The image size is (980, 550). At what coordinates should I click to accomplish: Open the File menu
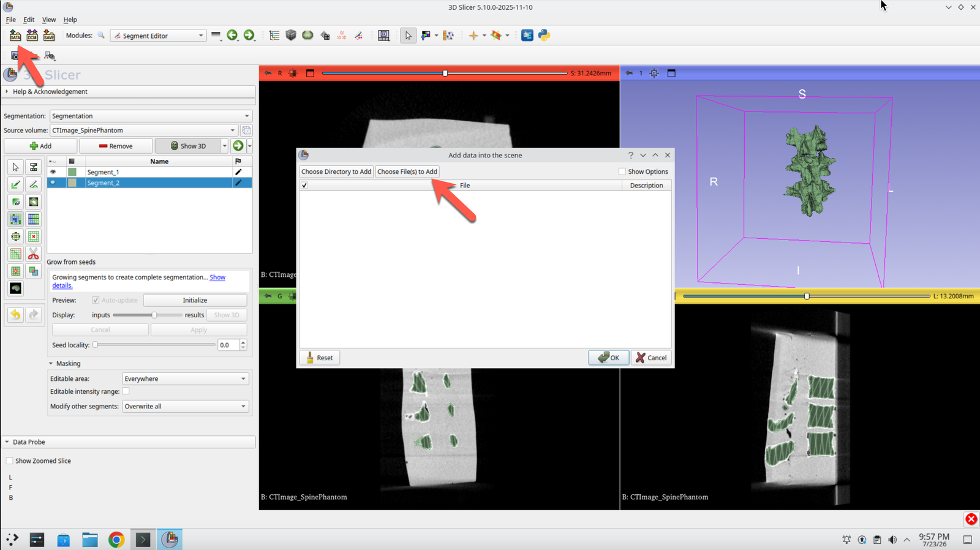pyautogui.click(x=10, y=20)
